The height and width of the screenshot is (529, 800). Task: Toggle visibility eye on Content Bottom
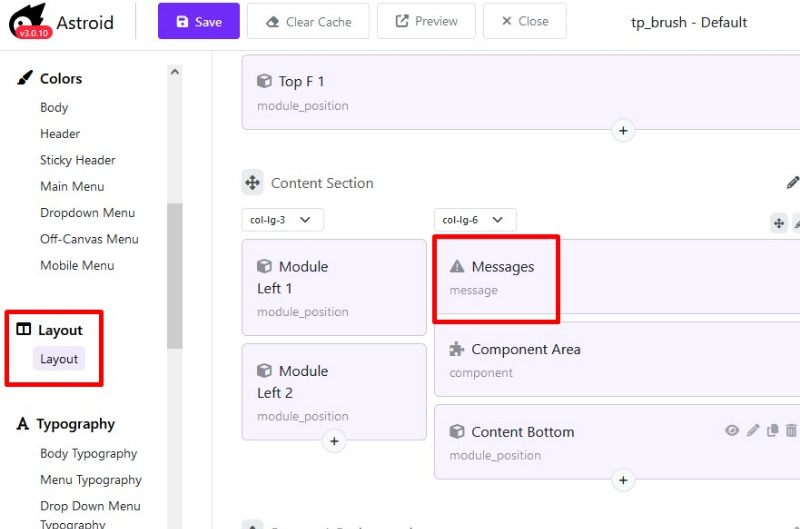point(732,431)
